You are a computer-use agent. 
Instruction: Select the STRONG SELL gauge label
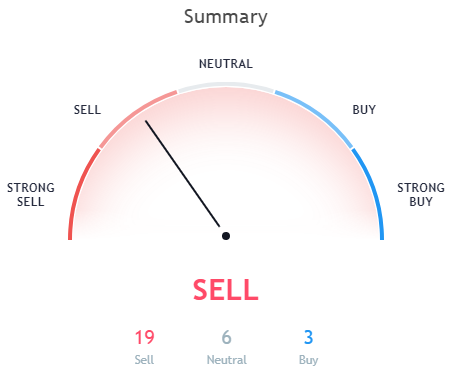[x=31, y=195]
